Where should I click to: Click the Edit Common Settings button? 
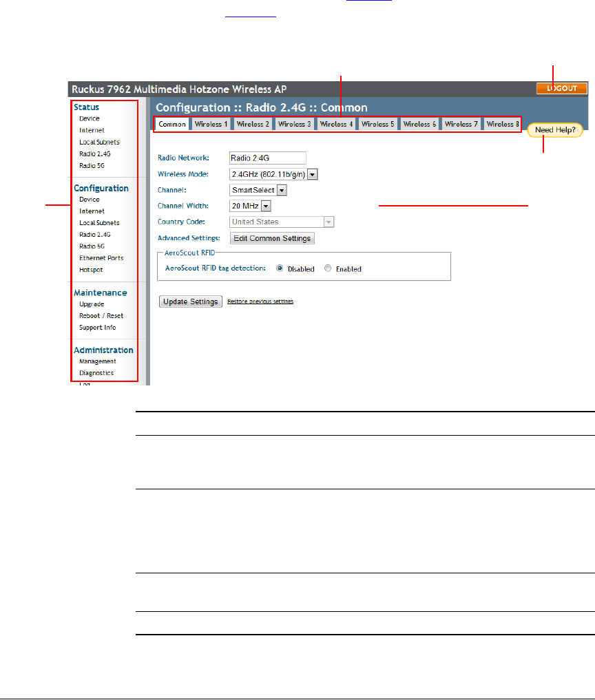272,238
